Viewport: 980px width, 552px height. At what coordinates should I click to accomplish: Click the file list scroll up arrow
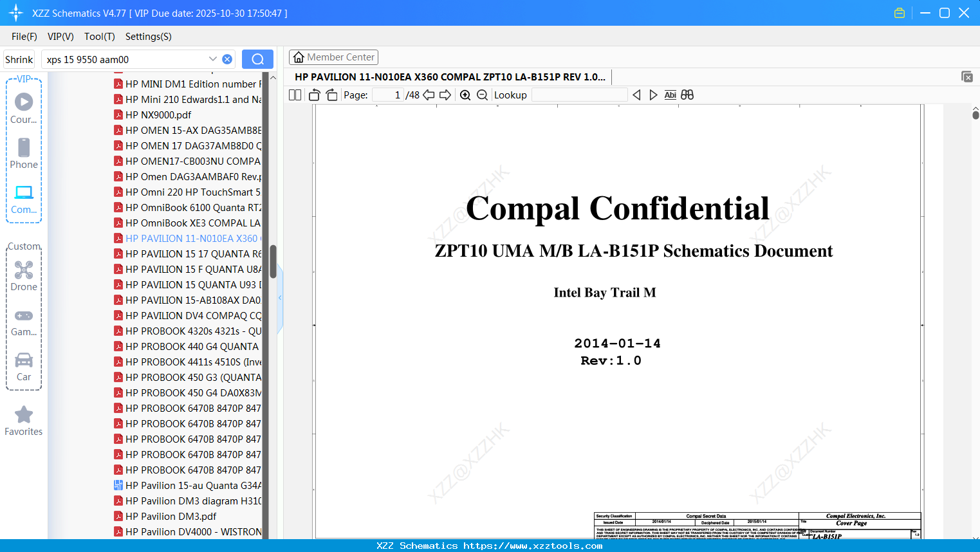point(273,78)
